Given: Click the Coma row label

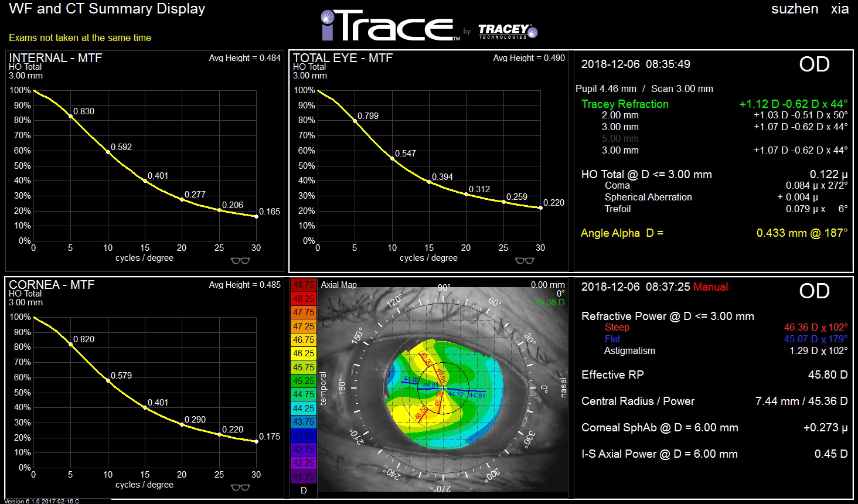Looking at the screenshot, I should [x=617, y=186].
